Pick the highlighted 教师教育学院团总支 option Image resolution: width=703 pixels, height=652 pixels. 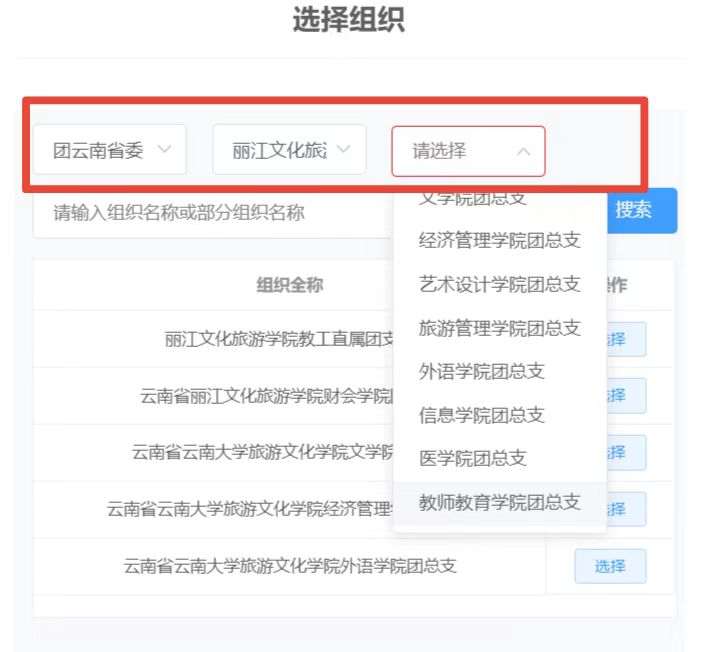point(499,502)
